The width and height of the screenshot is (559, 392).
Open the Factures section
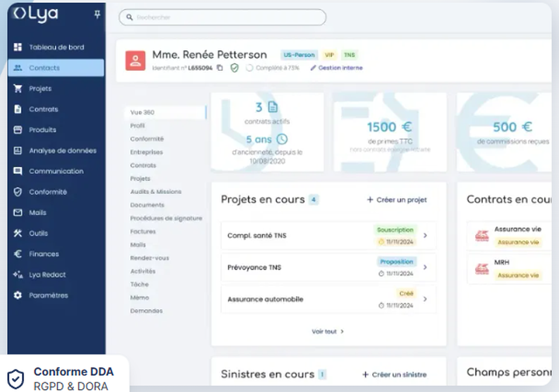(x=143, y=231)
